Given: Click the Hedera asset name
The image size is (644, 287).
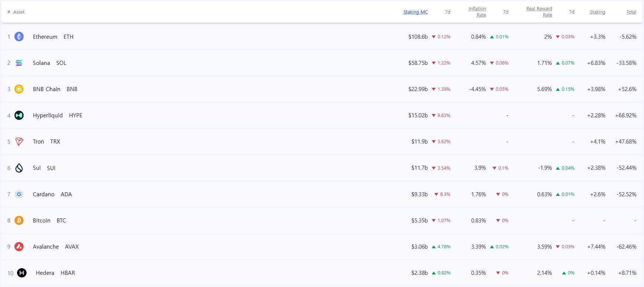Looking at the screenshot, I should coord(45,273).
